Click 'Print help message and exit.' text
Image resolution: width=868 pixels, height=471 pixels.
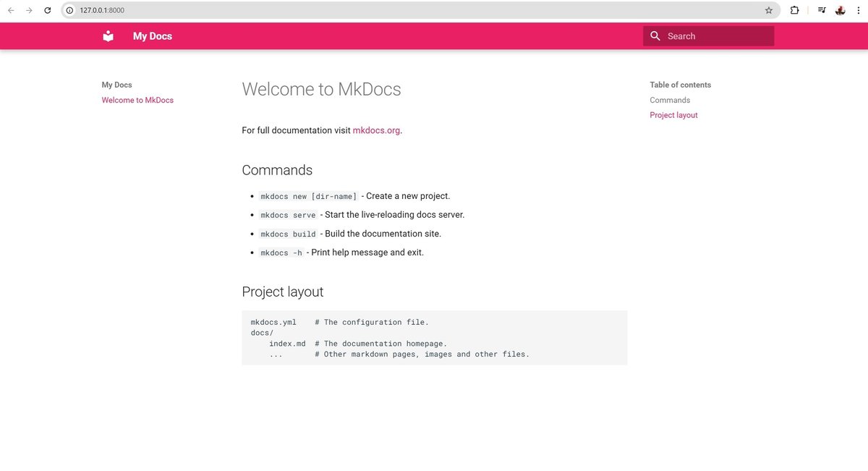[x=367, y=253]
